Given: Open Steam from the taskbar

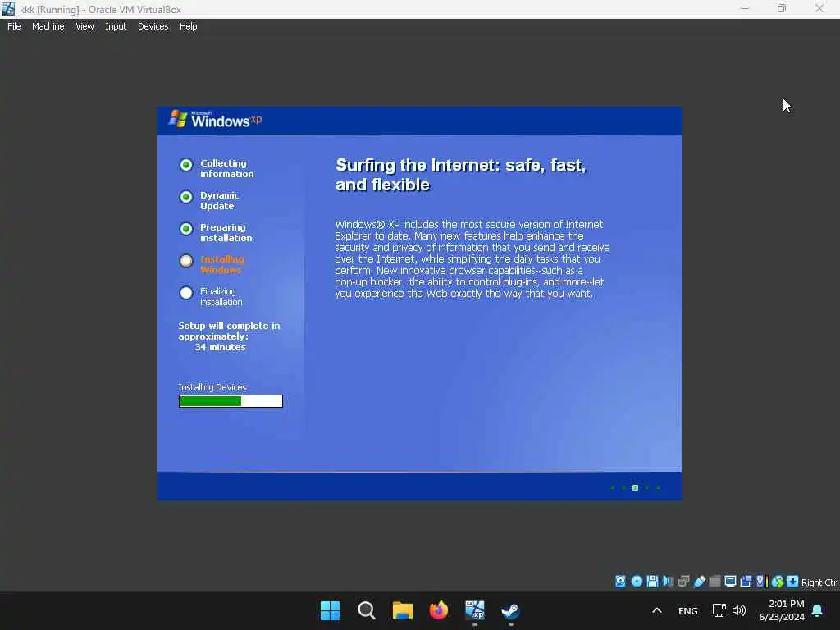Looking at the screenshot, I should (510, 610).
